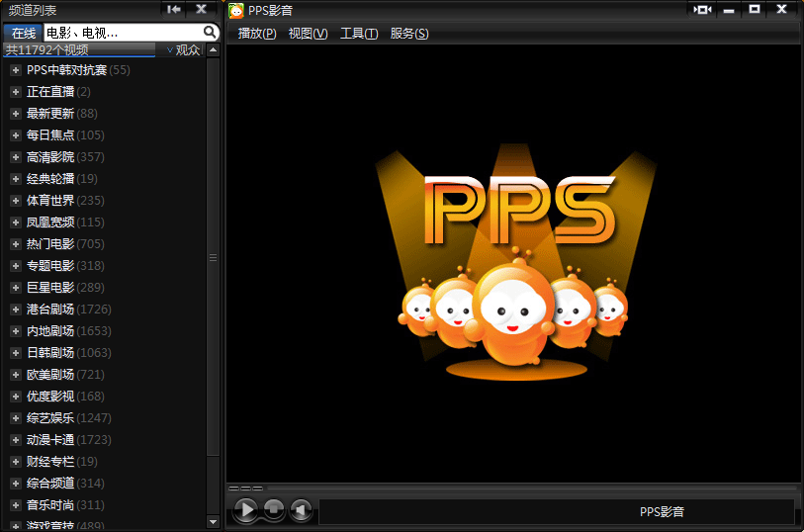The width and height of the screenshot is (804, 532).
Task: Click the playback progress seek bar
Action: [x=532, y=488]
